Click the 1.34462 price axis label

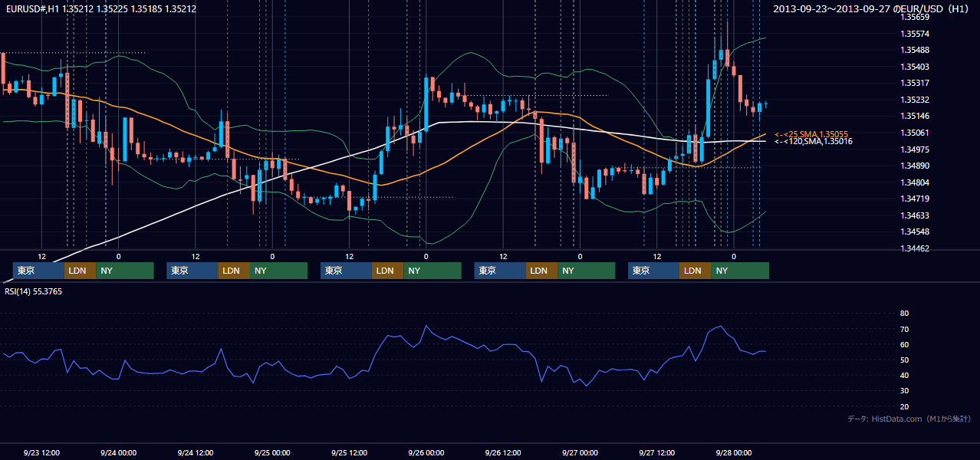click(915, 248)
